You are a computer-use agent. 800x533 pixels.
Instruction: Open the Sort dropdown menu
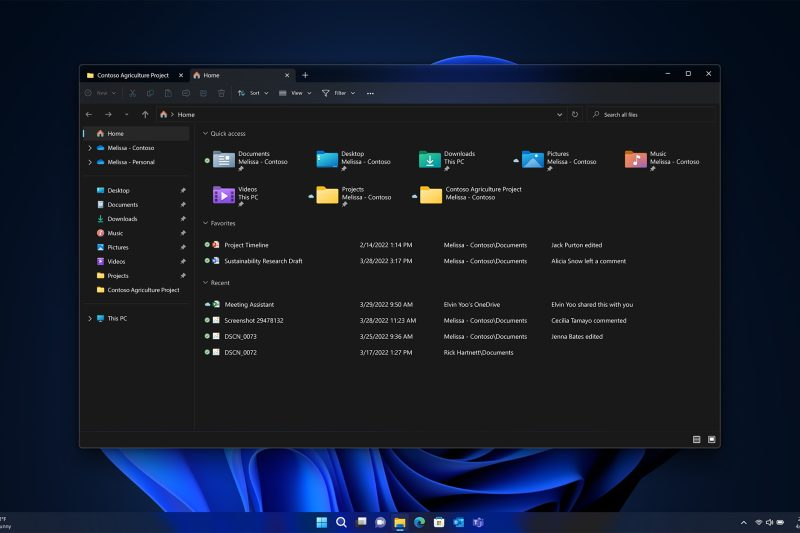coord(253,93)
